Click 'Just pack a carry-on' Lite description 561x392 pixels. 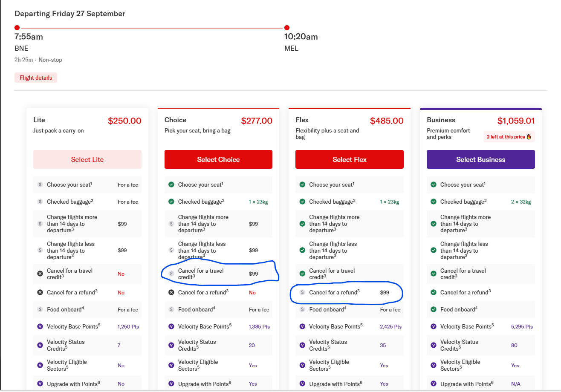tap(58, 131)
